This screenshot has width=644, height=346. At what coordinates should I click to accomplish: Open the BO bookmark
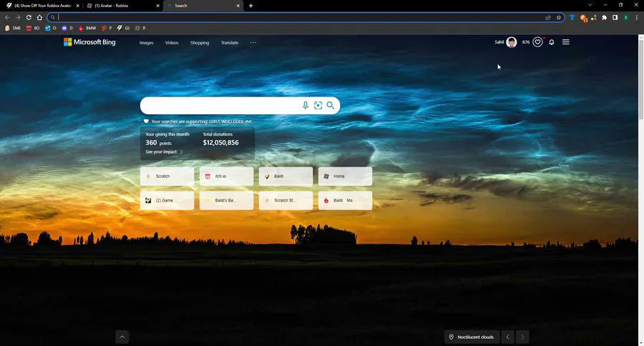(33, 28)
